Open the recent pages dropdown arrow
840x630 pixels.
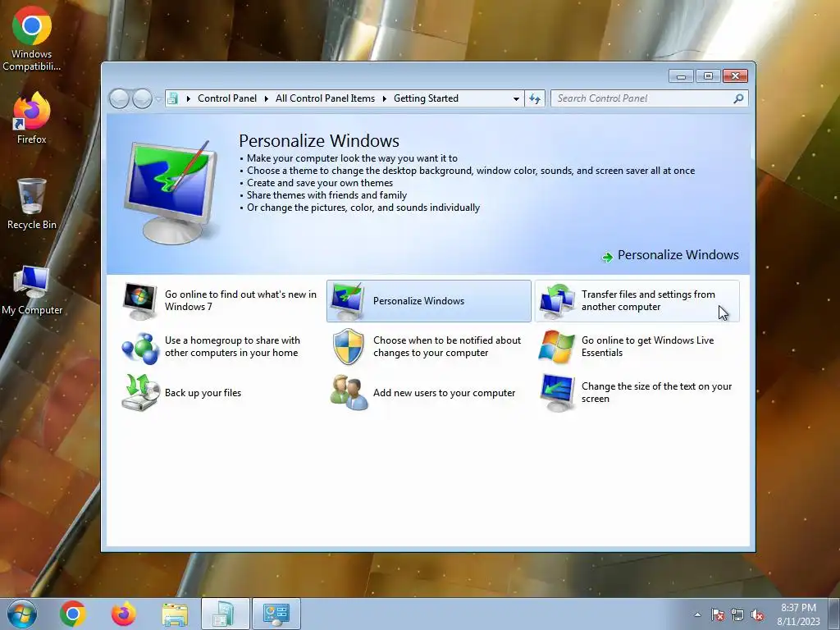158,98
